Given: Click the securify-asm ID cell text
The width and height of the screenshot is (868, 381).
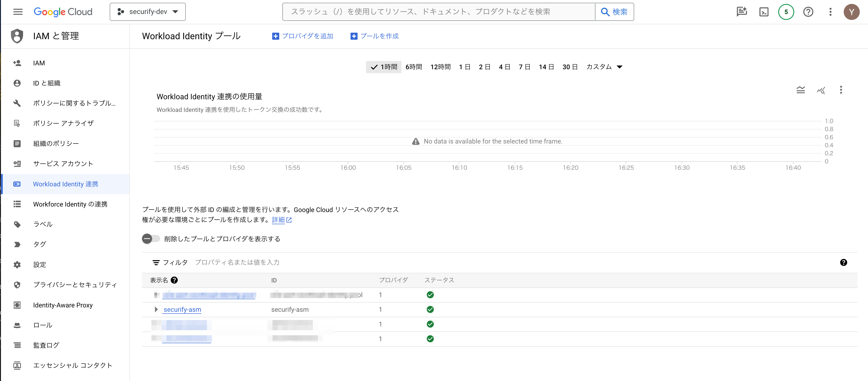Looking at the screenshot, I should tap(290, 309).
